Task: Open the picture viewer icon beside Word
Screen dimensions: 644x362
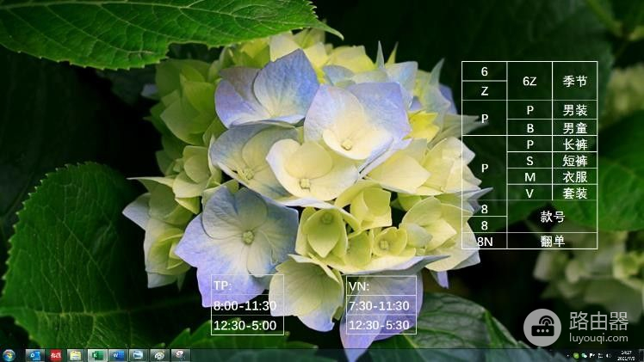Action: (138, 355)
